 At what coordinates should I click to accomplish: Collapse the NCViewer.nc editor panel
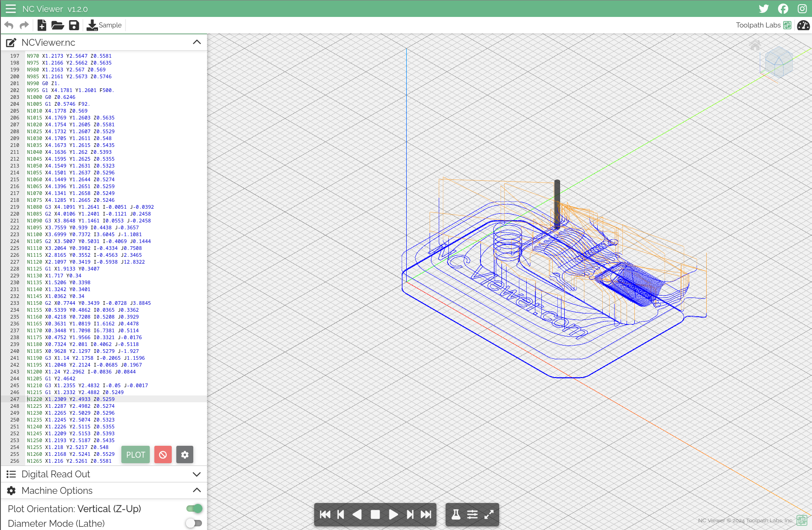coord(197,42)
